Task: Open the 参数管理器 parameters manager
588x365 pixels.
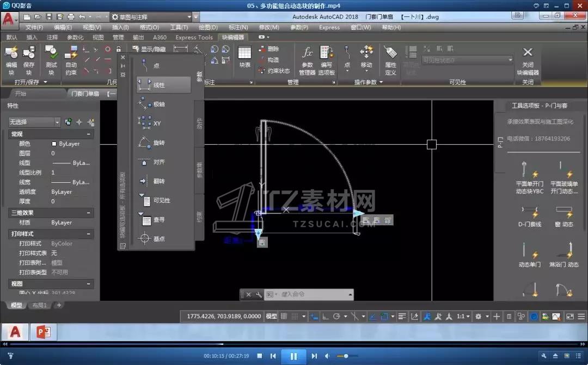Action: 307,58
